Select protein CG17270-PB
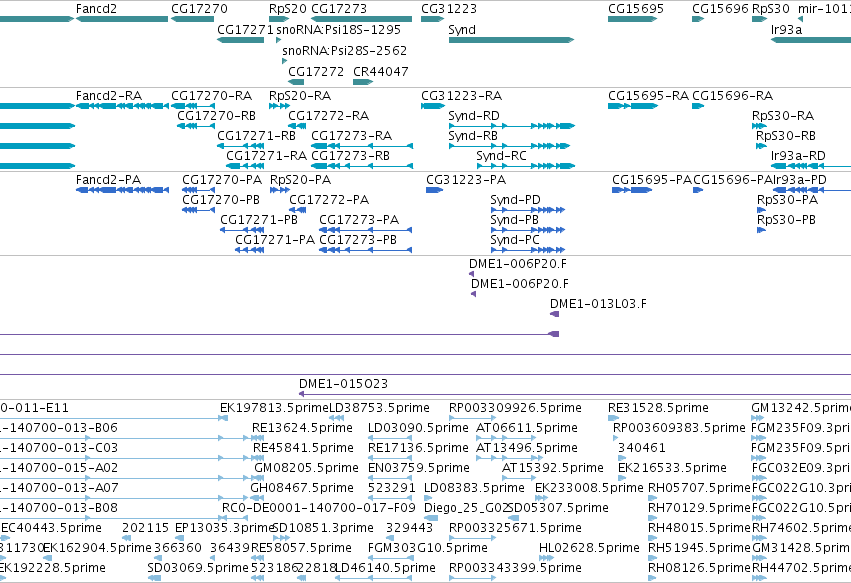The image size is (851, 583). 199,210
